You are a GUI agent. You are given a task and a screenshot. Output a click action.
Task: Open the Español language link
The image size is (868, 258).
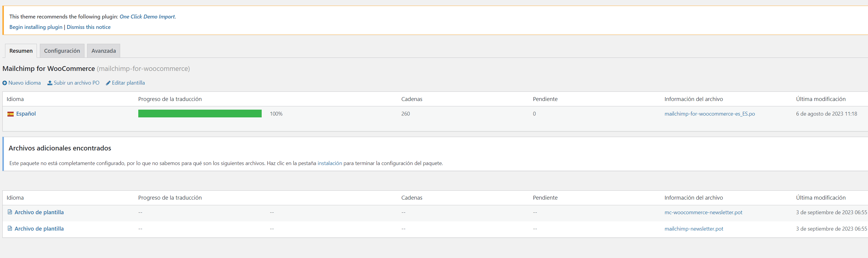tap(26, 114)
